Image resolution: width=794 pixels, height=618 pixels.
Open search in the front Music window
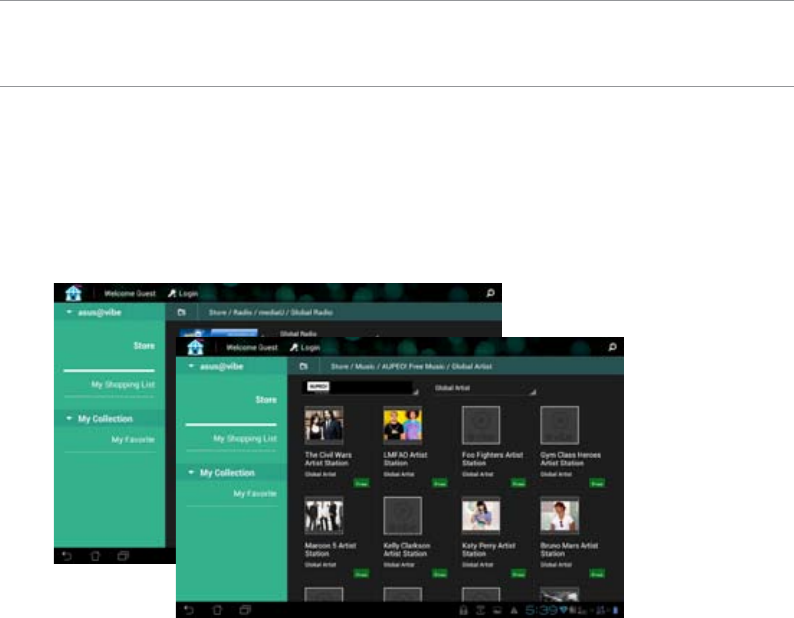(x=612, y=347)
